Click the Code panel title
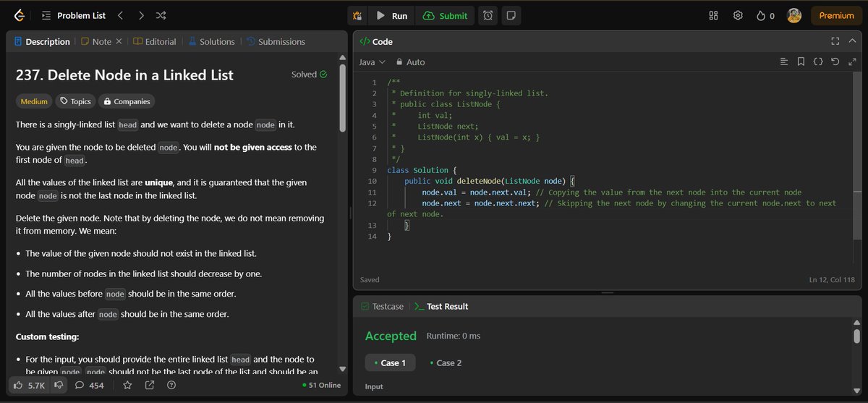The image size is (868, 403). point(376,42)
